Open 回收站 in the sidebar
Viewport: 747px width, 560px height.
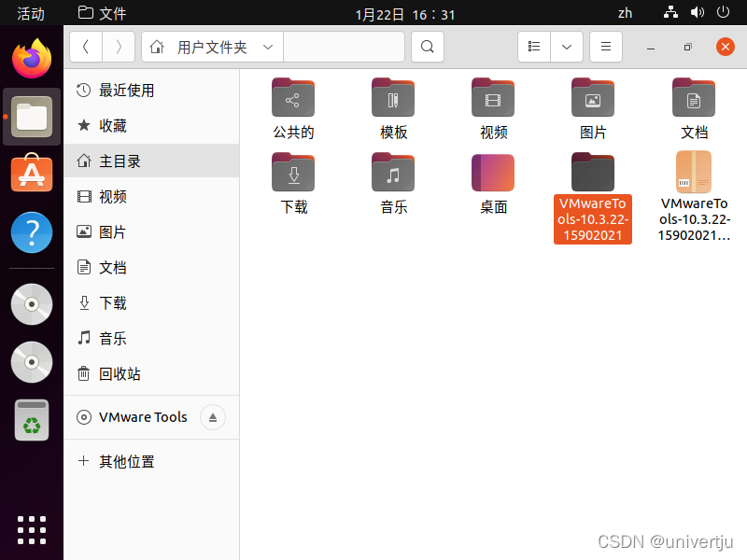(151, 374)
